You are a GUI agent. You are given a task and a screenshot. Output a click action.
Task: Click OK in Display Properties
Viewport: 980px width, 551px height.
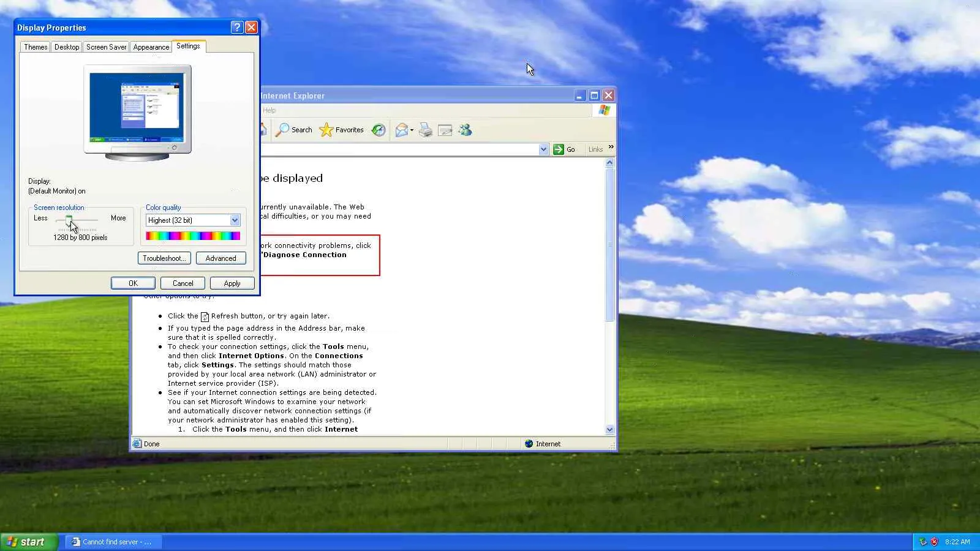pyautogui.click(x=133, y=283)
